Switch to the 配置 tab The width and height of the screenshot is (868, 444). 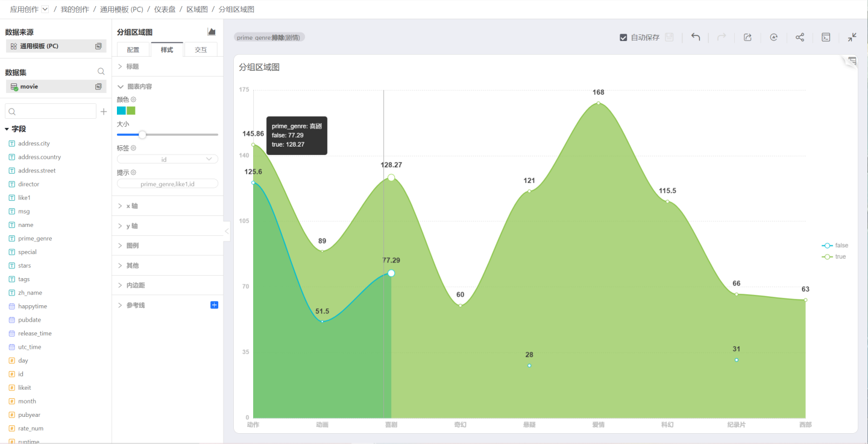pos(133,50)
